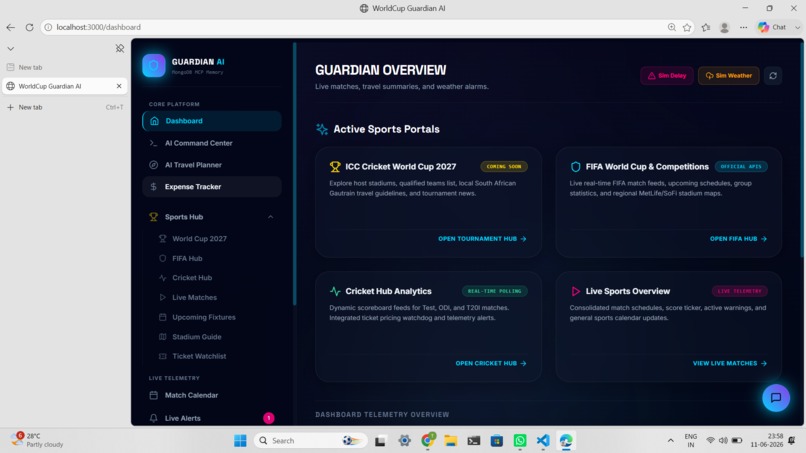806x453 pixels.
Task: Collapse the Sports Hub section chevron
Action: point(270,217)
